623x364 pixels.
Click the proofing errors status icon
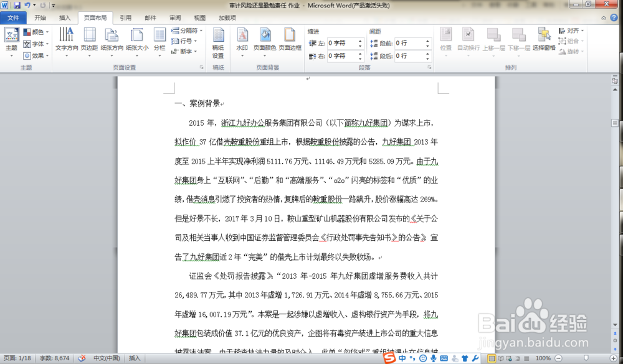point(82,358)
